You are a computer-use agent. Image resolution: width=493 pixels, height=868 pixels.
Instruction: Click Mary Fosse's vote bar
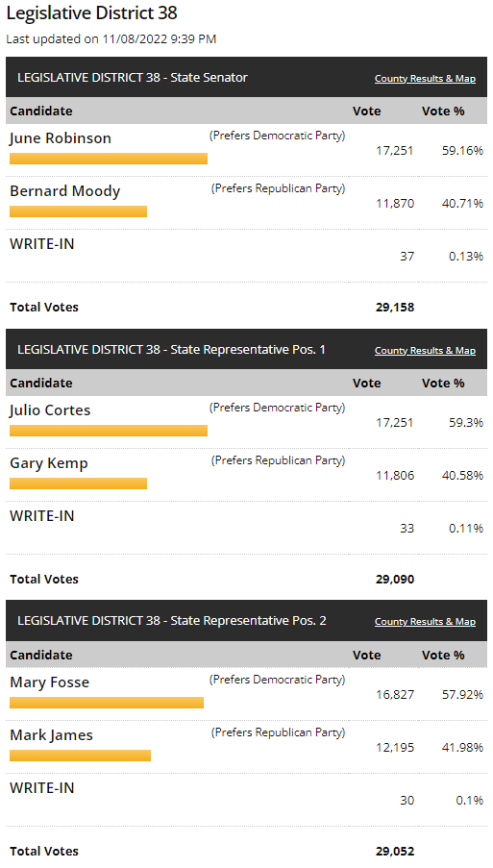107,703
